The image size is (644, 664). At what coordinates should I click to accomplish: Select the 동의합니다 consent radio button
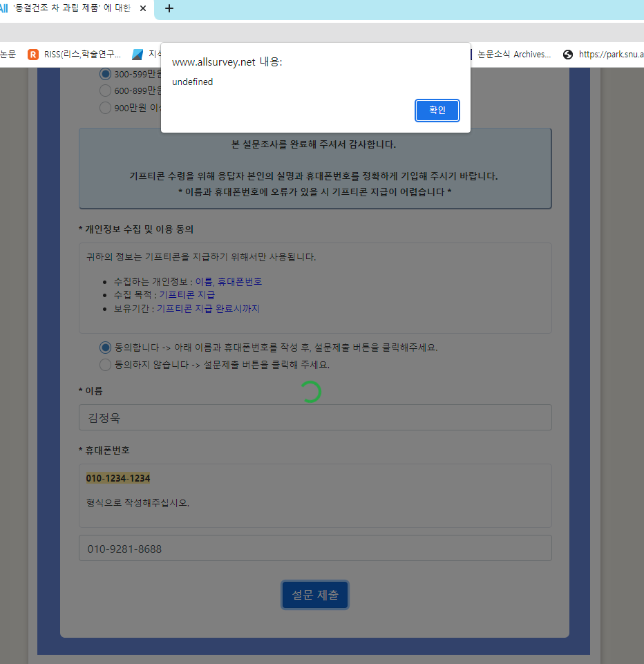coord(105,347)
